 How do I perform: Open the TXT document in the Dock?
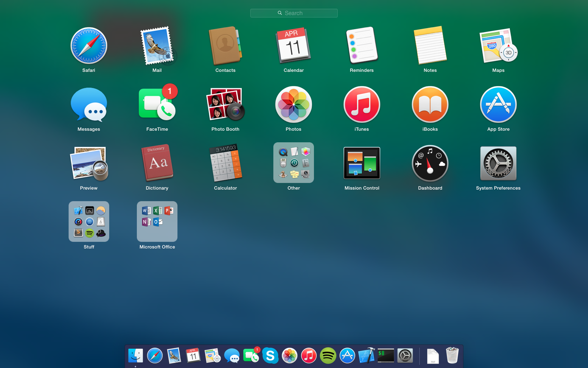tap(433, 356)
